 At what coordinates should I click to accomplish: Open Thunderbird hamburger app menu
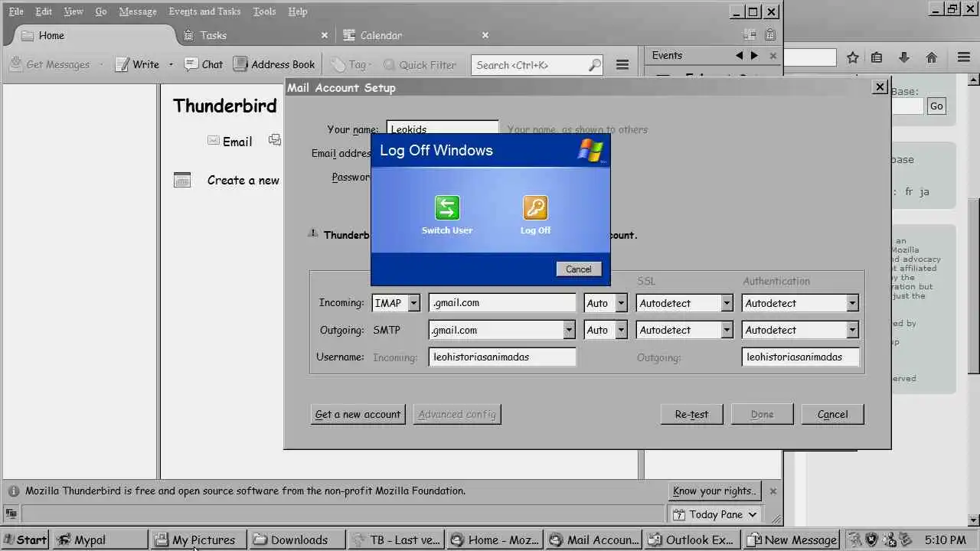pyautogui.click(x=622, y=65)
